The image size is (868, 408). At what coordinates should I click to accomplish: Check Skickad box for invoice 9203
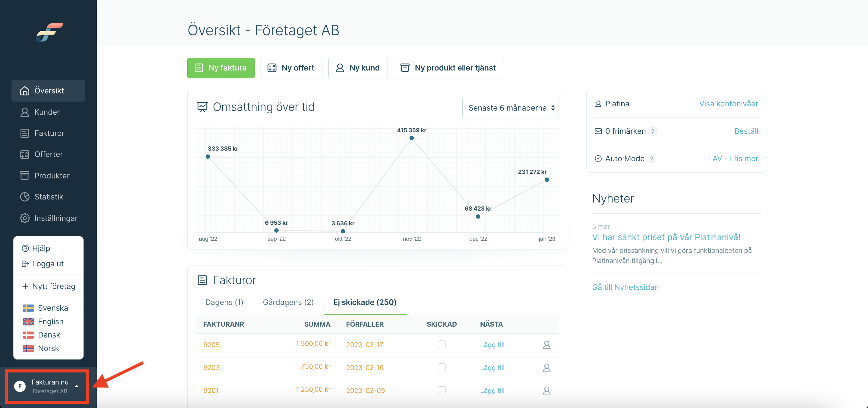[x=442, y=367]
